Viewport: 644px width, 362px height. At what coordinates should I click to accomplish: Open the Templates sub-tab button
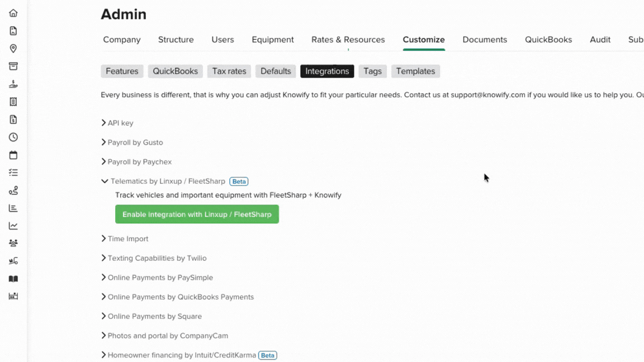point(415,72)
